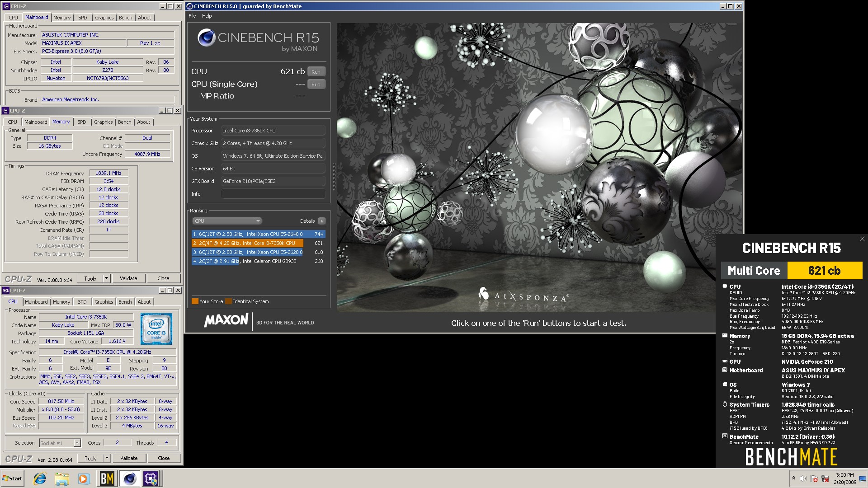Click the Cinebench rendered scene image
This screenshot has height=488, width=868.
[x=539, y=168]
